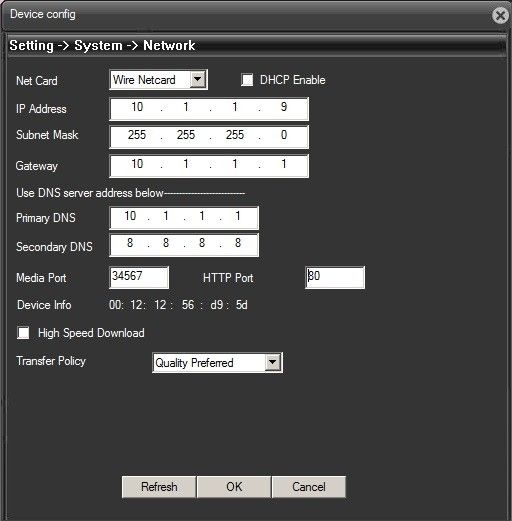Screen dimensions: 512x521
Task: Select the Subnet Mask first octet 255
Action: click(x=137, y=135)
